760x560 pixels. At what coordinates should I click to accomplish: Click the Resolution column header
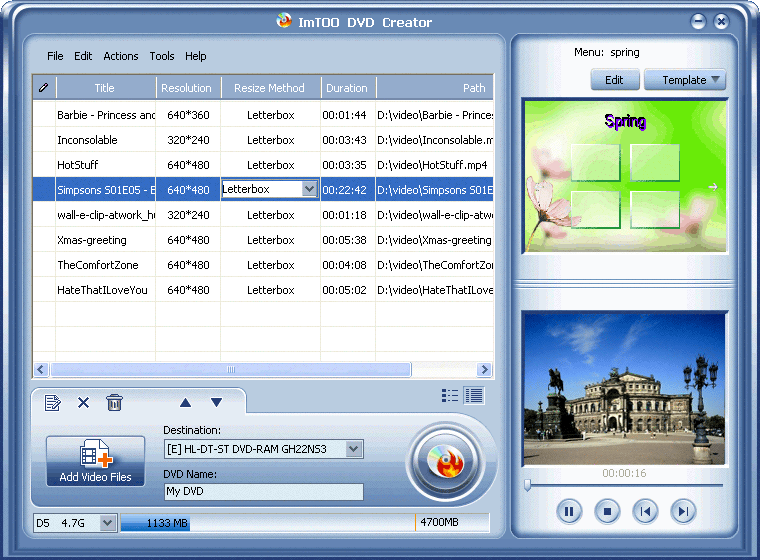click(x=188, y=88)
